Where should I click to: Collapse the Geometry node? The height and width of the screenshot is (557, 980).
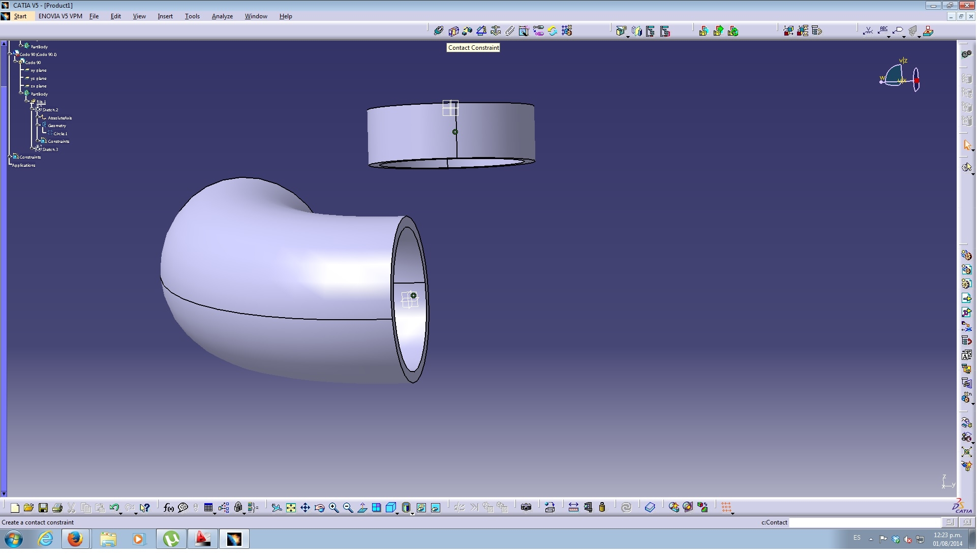pyautogui.click(x=38, y=125)
